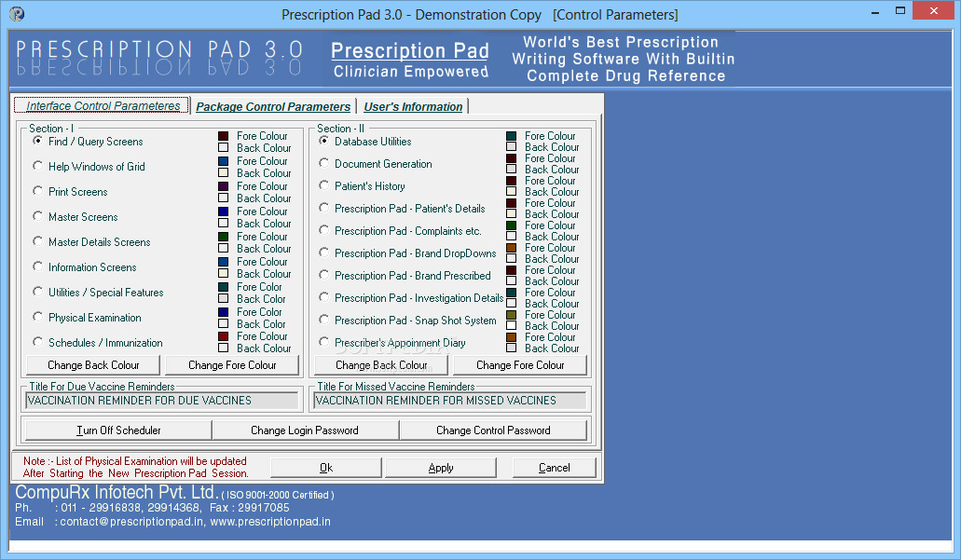This screenshot has width=961, height=560.
Task: Click Schedules / Immunization fore colour swatch
Action: click(x=223, y=336)
